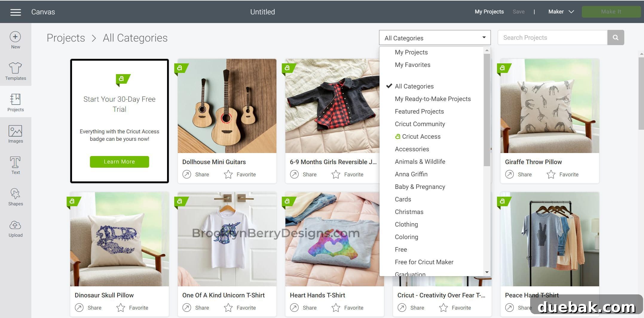Favorite the One Of A Kind Unicorn T-Shirt
The image size is (644, 318).
coord(240,308)
